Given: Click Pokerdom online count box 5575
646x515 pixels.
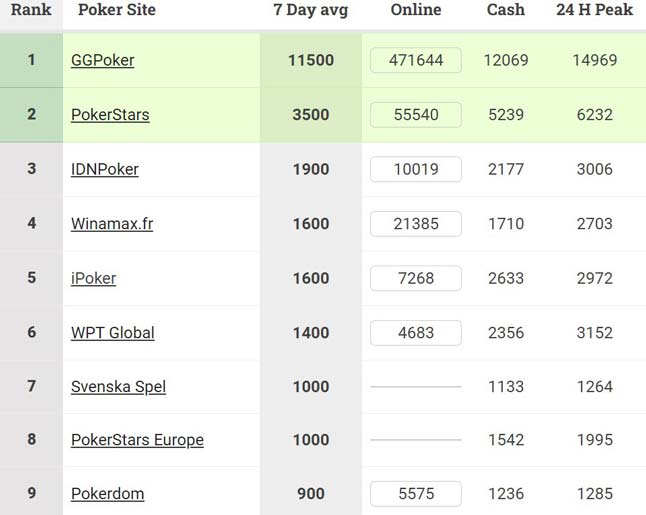Looking at the screenshot, I should (416, 494).
